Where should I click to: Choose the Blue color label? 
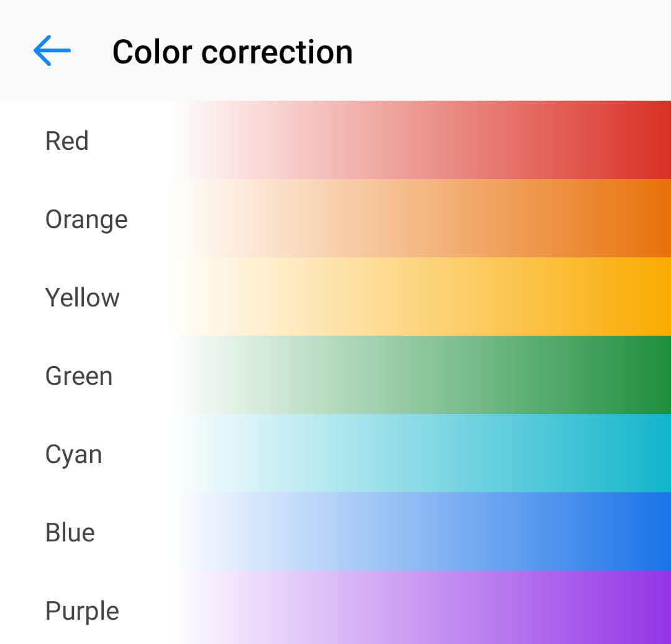70,533
